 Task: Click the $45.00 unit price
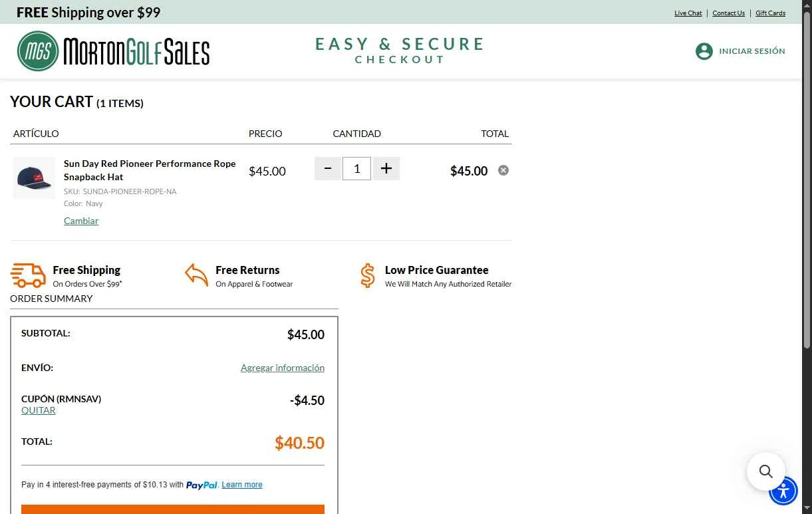click(x=267, y=171)
